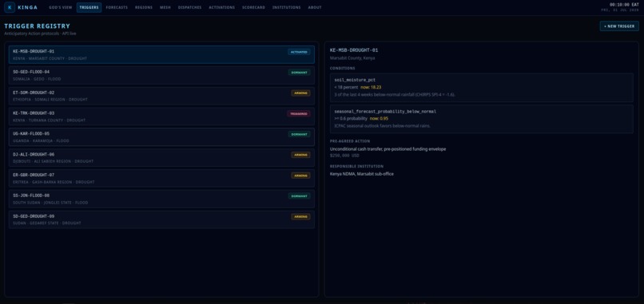Click the Trigger Registry heading

tap(38, 26)
